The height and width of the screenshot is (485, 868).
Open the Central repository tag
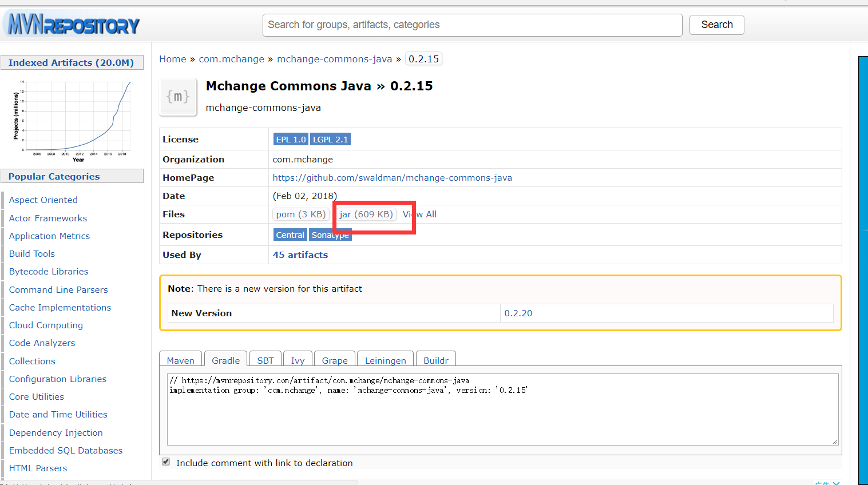(x=290, y=235)
